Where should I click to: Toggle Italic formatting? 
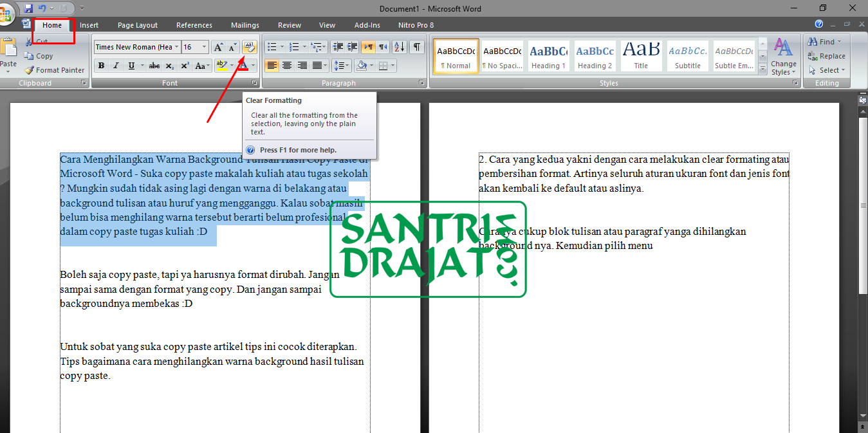(116, 66)
